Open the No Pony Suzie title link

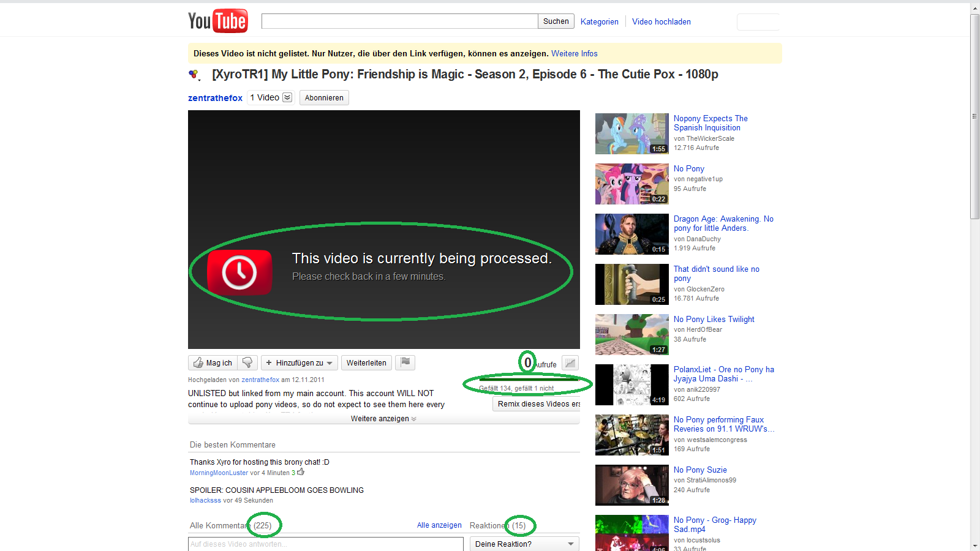tap(700, 470)
